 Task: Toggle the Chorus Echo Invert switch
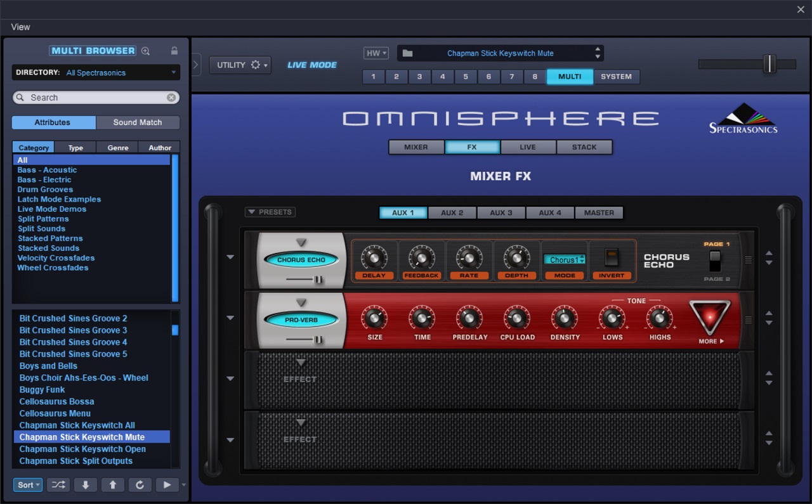pos(612,257)
